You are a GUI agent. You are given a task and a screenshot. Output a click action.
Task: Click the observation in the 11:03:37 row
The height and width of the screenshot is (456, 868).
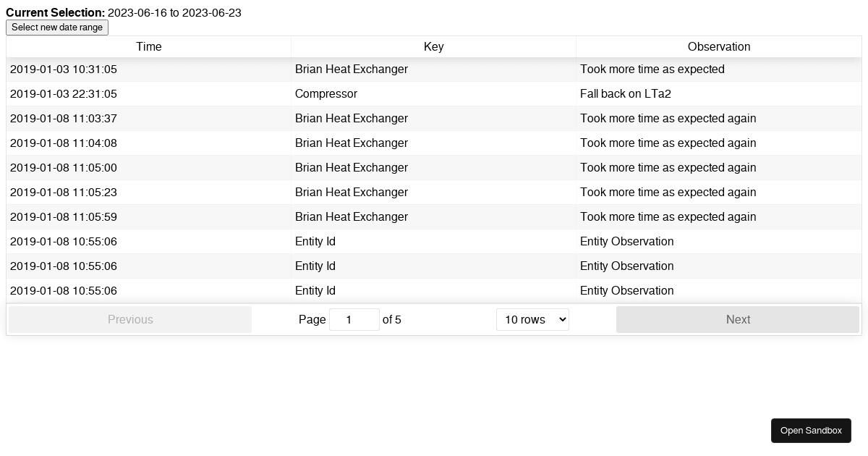[x=719, y=119]
